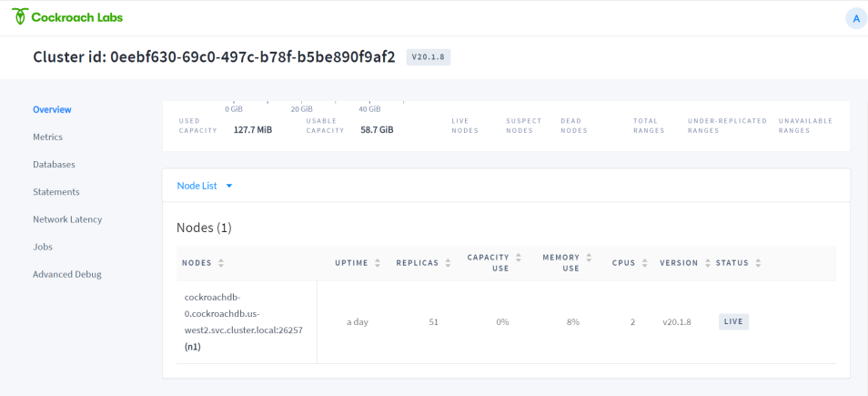
Task: Go to Overview in sidebar
Action: pyautogui.click(x=52, y=109)
